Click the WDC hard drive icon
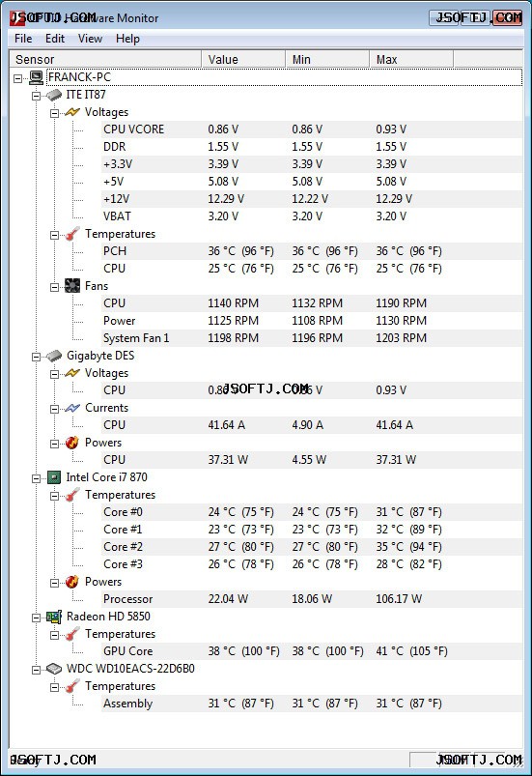This screenshot has width=532, height=776. [x=54, y=669]
